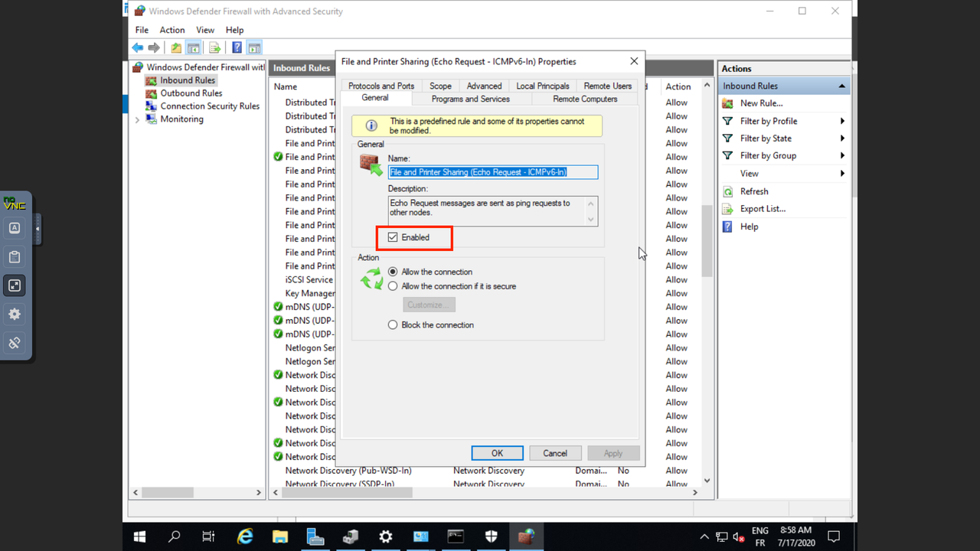Viewport: 980px width, 551px height.
Task: Click the Cancel button
Action: coord(555,453)
